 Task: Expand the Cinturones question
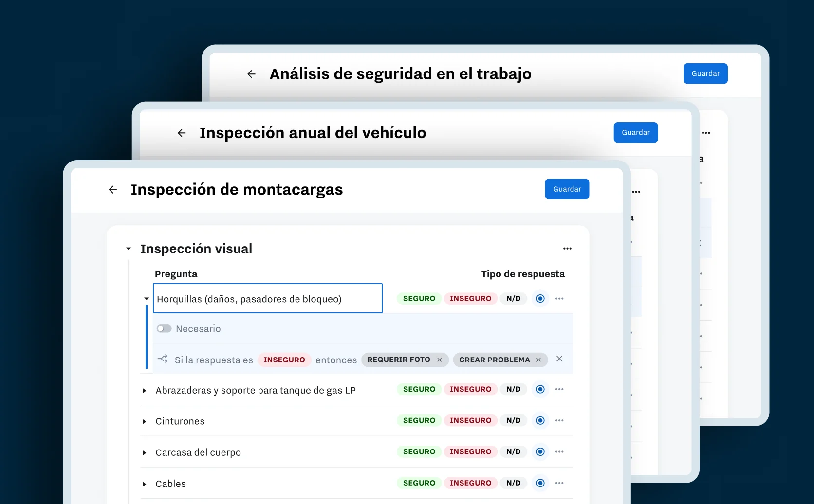[145, 422]
